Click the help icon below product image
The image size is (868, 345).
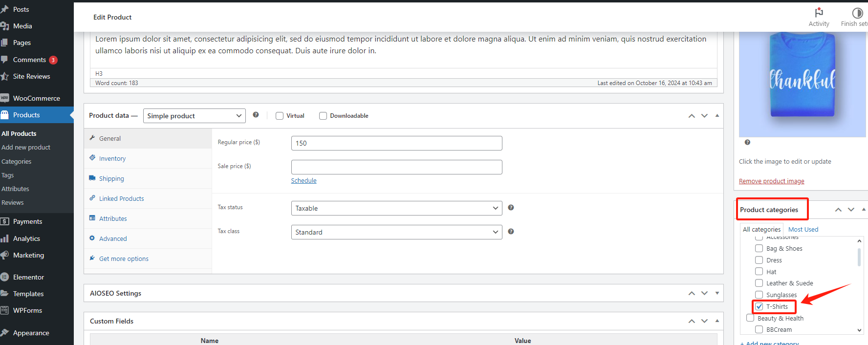(747, 142)
